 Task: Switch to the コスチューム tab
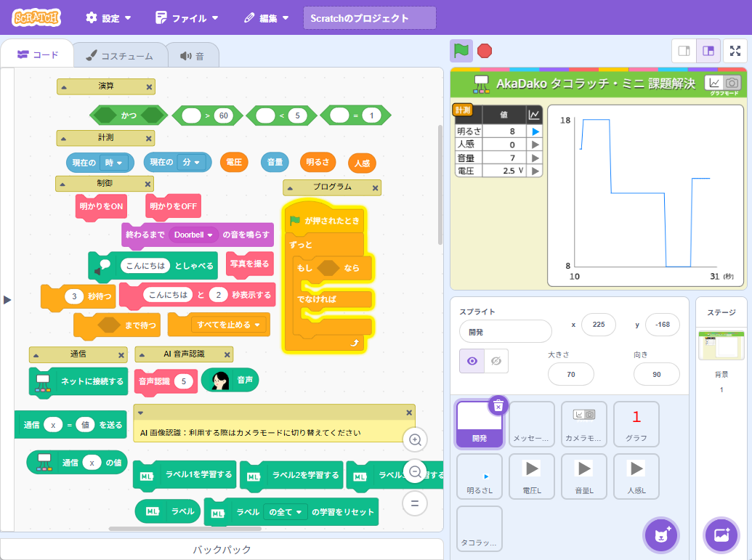coord(119,56)
